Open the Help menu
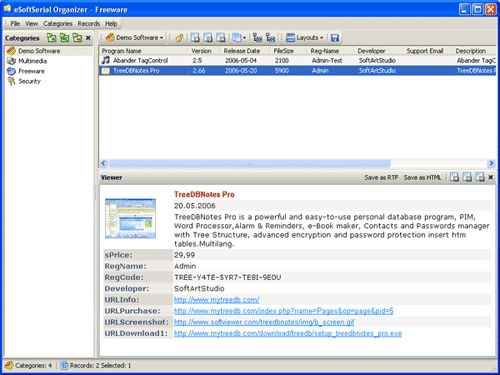Screen dimensions: 500x375 [x=111, y=24]
